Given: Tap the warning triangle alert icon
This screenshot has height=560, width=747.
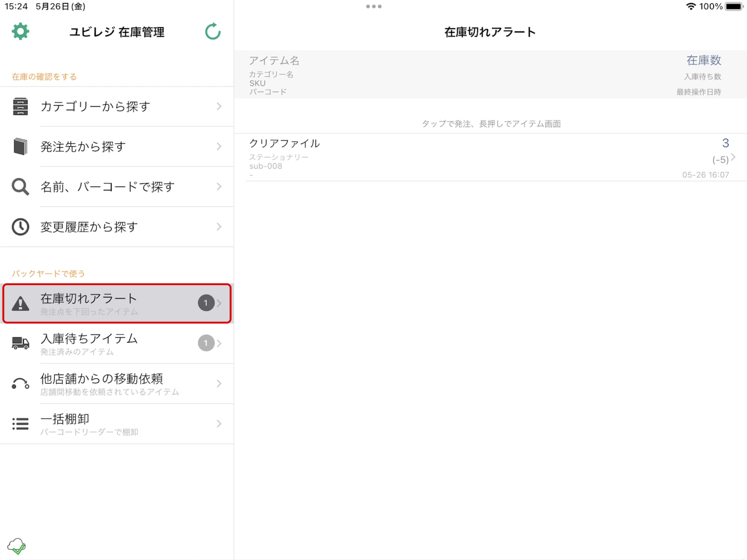Looking at the screenshot, I should [x=20, y=303].
